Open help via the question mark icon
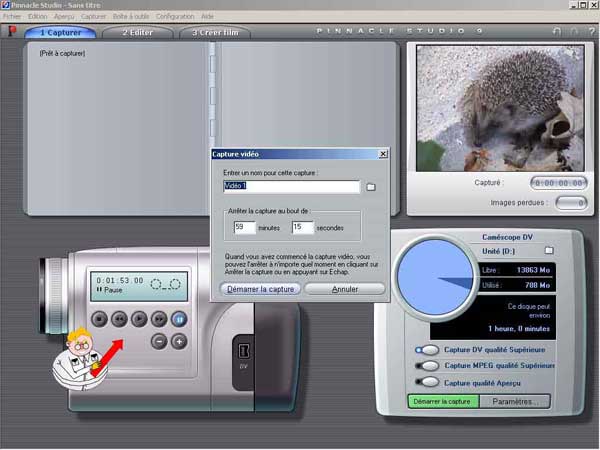Image resolution: width=600 pixels, height=450 pixels. click(x=591, y=31)
